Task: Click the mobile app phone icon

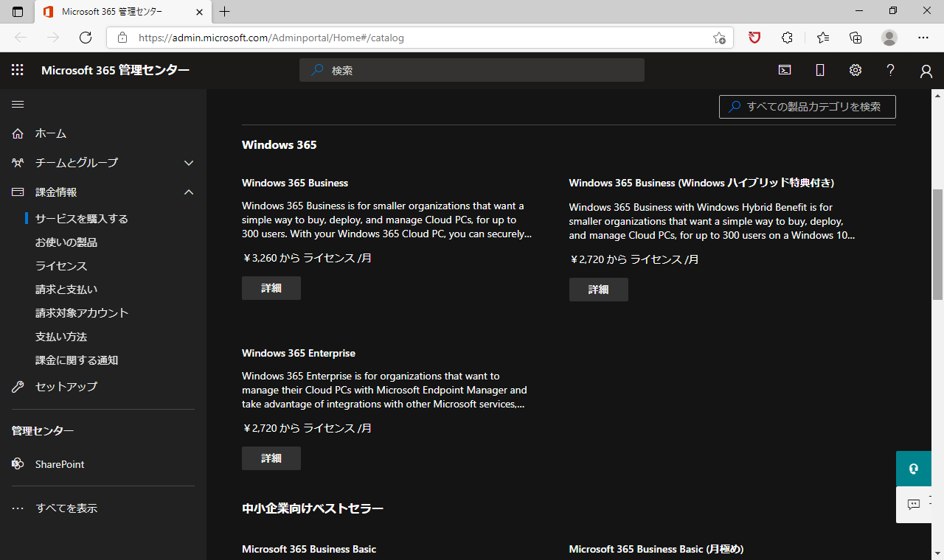Action: click(x=820, y=70)
